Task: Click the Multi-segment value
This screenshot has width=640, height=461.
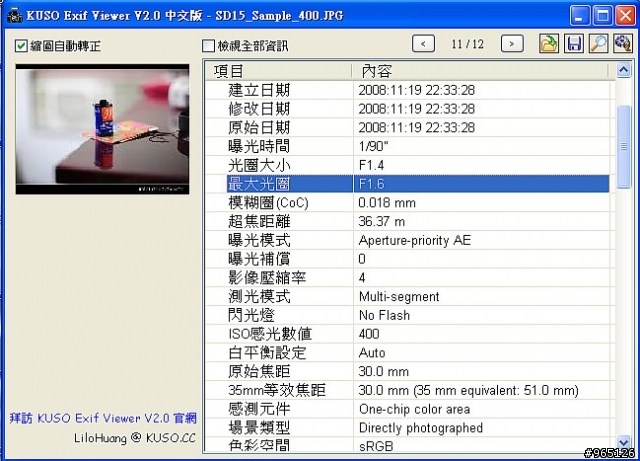Action: point(399,297)
